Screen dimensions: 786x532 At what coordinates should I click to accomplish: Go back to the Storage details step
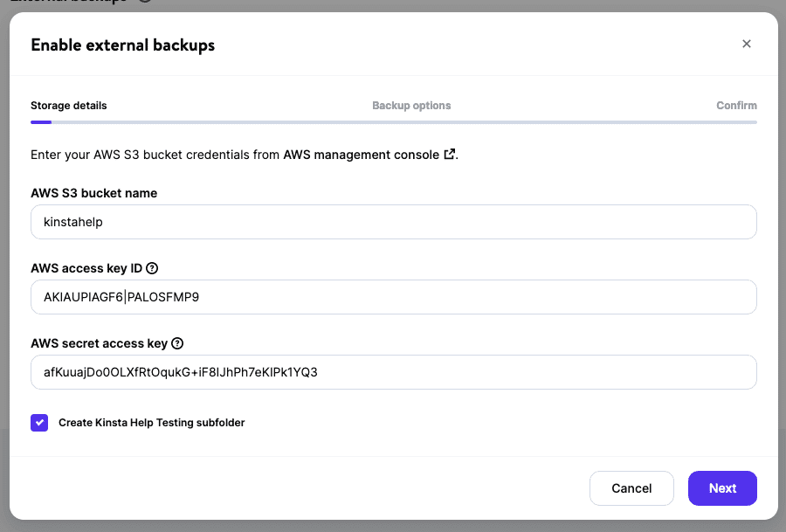pyautogui.click(x=68, y=105)
